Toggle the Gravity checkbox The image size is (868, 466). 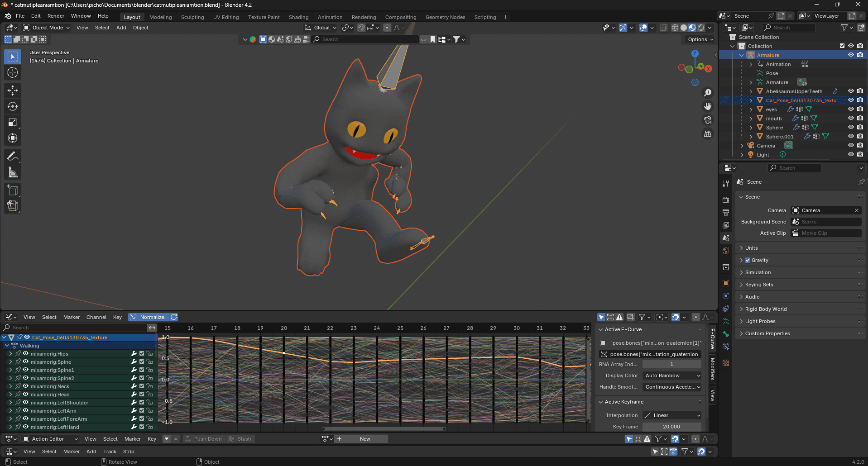coord(748,260)
